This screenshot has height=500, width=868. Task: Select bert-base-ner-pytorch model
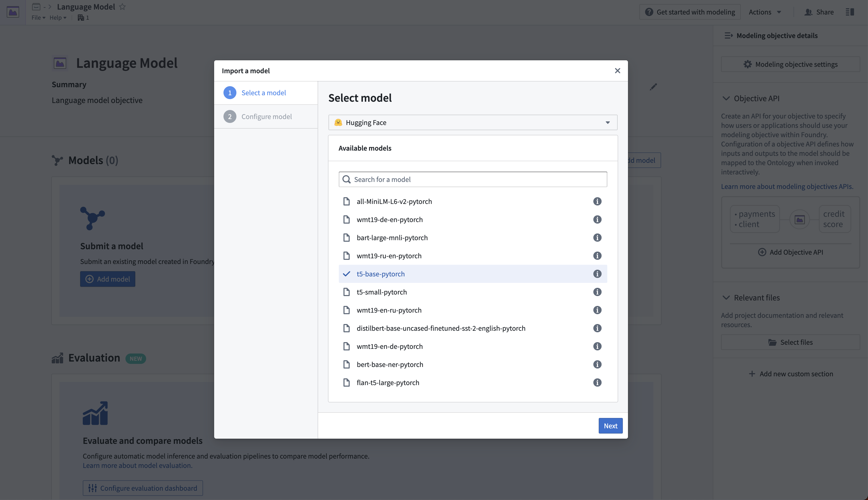tap(473, 364)
